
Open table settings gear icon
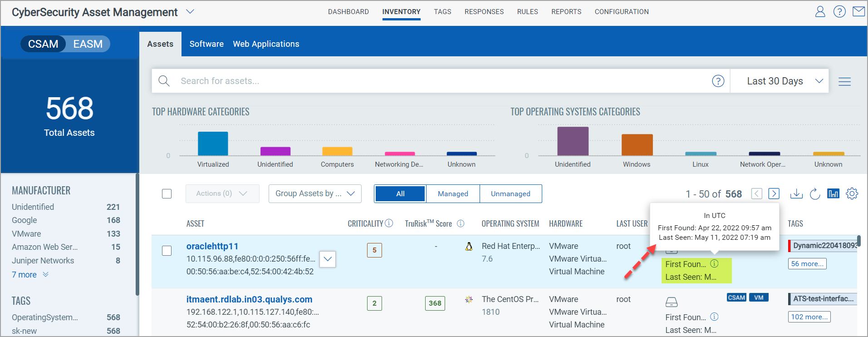point(852,194)
